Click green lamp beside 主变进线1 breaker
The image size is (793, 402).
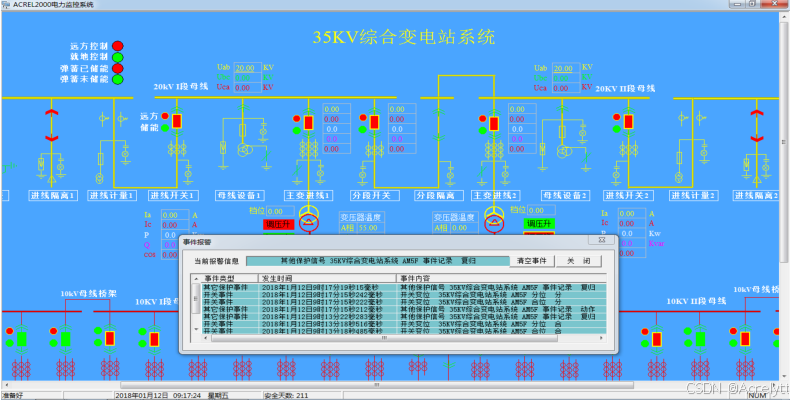pos(296,130)
